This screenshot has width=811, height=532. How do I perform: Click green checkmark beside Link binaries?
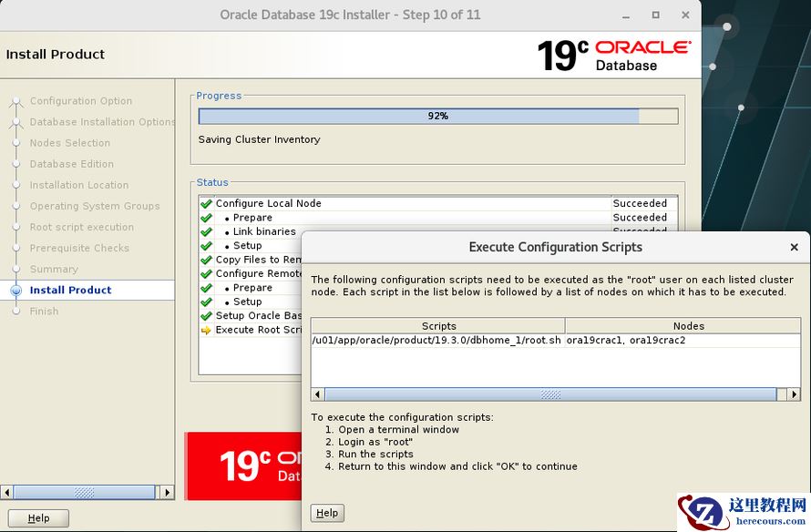(206, 231)
